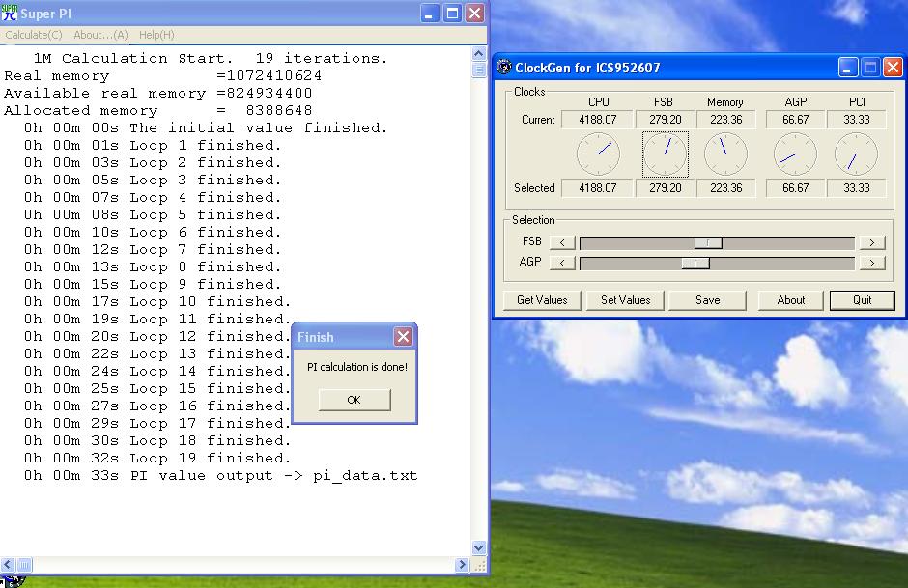Click Super PI horizontal scrollbar right arrow
Screen dimensions: 908x588
pyautogui.click(x=462, y=564)
